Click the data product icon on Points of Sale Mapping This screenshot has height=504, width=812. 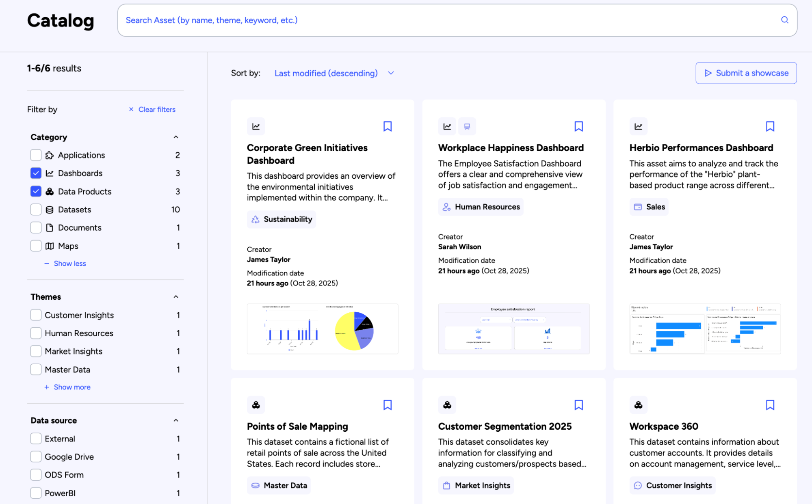pos(256,405)
